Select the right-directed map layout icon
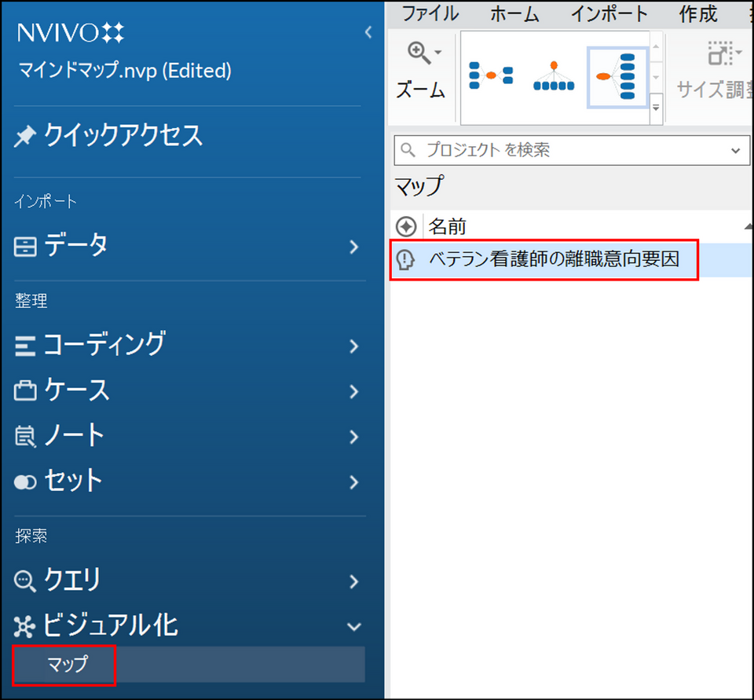This screenshot has width=754, height=700. click(x=617, y=76)
